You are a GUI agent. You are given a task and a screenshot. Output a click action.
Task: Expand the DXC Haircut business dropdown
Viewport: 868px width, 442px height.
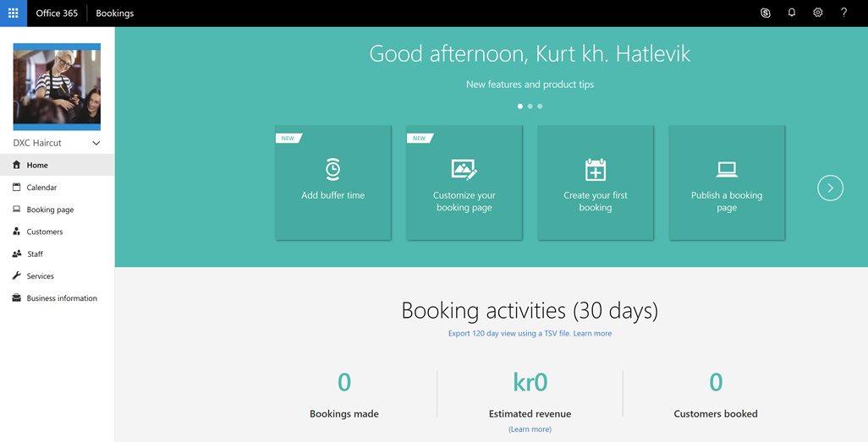click(x=96, y=144)
